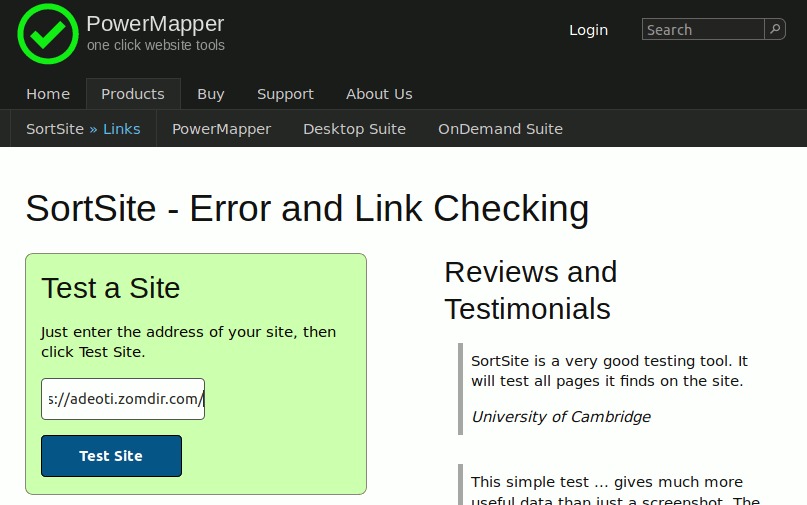Navigate to About Us

pos(379,94)
